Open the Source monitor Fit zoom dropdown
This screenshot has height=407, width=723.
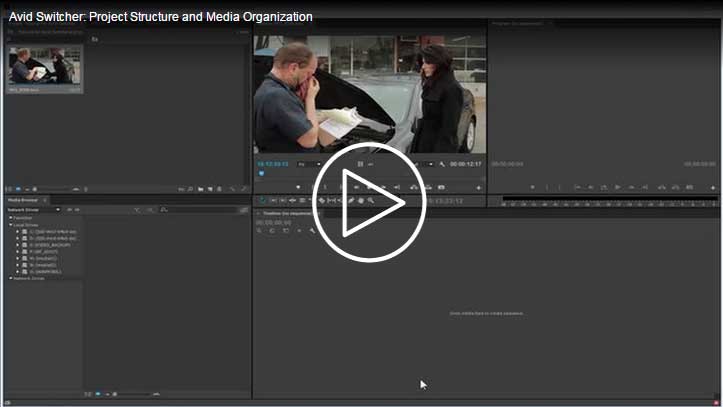[309, 164]
